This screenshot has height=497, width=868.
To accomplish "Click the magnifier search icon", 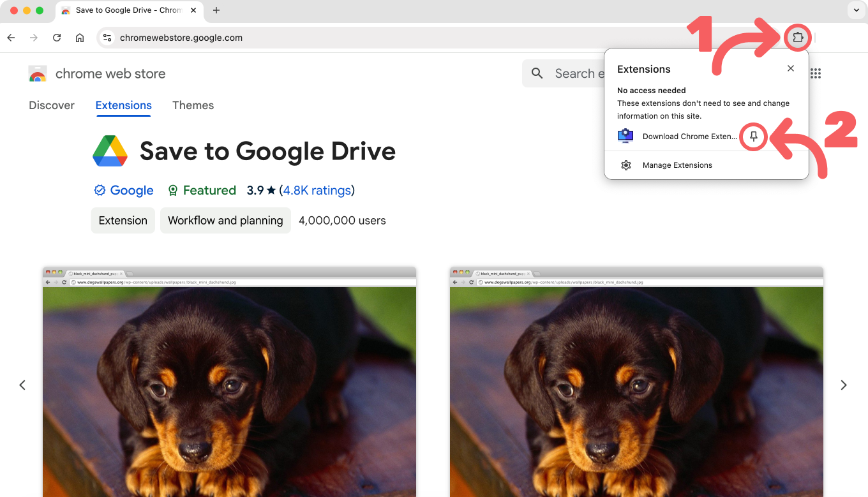I will click(537, 73).
